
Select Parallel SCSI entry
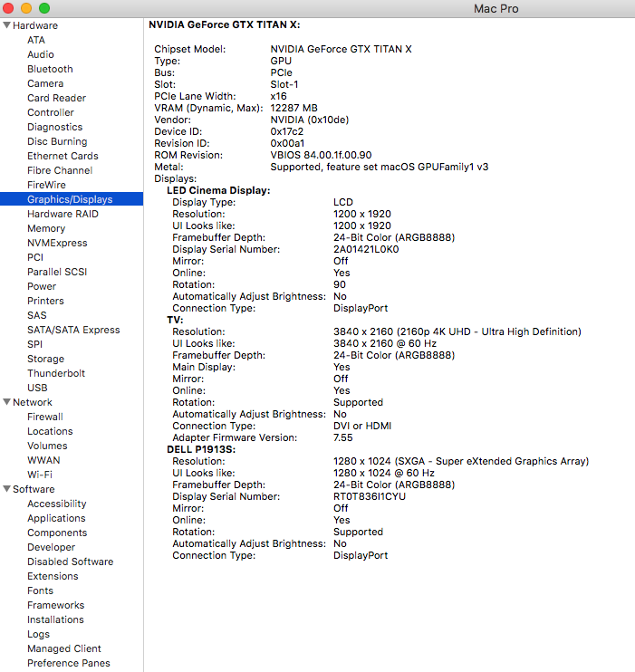pos(57,272)
